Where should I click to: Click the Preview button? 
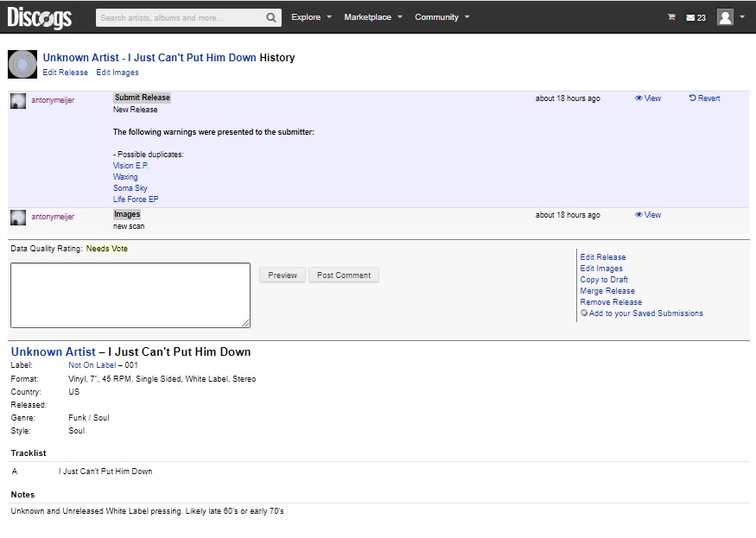click(283, 275)
